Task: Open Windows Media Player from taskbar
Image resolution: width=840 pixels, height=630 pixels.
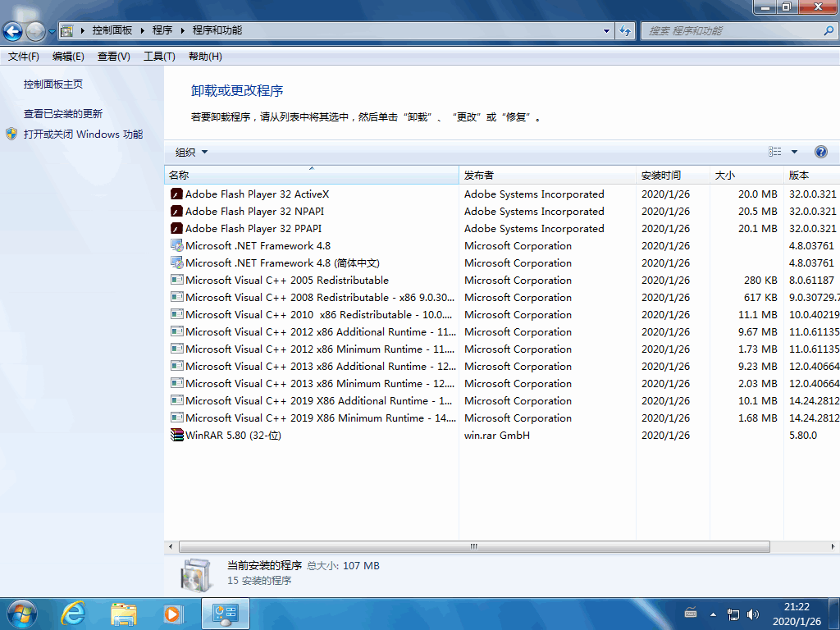Action: coord(173,614)
